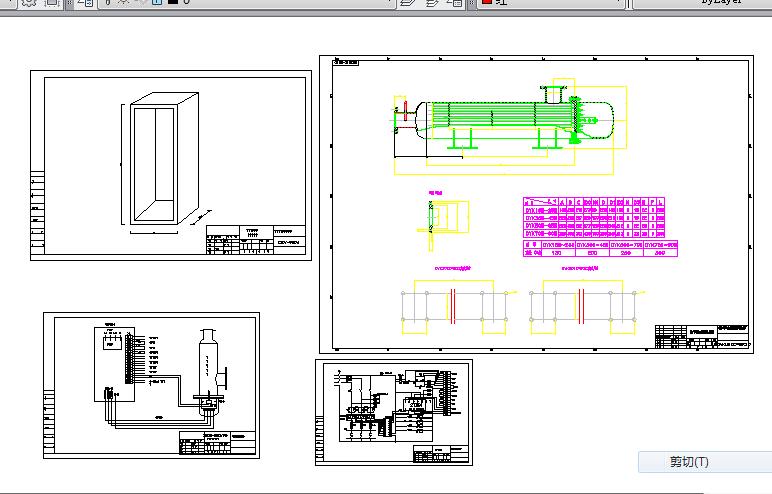Toggle freeze sun icon for layer 0
The image size is (772, 494).
tap(122, 3)
